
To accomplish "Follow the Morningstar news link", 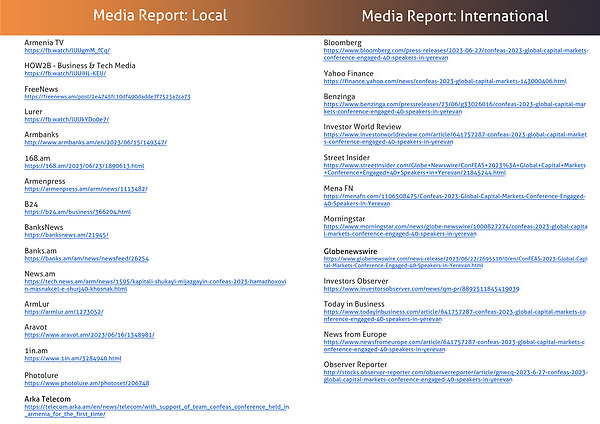I will click(x=455, y=230).
